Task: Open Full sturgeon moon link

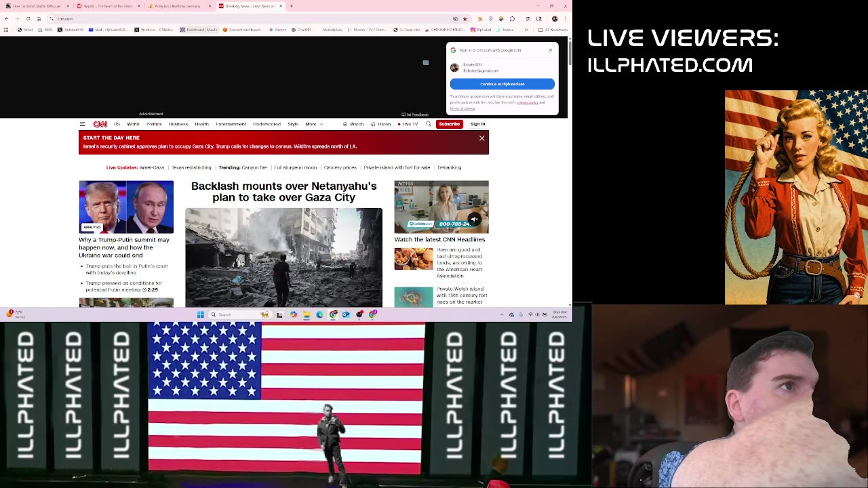Action: point(295,167)
